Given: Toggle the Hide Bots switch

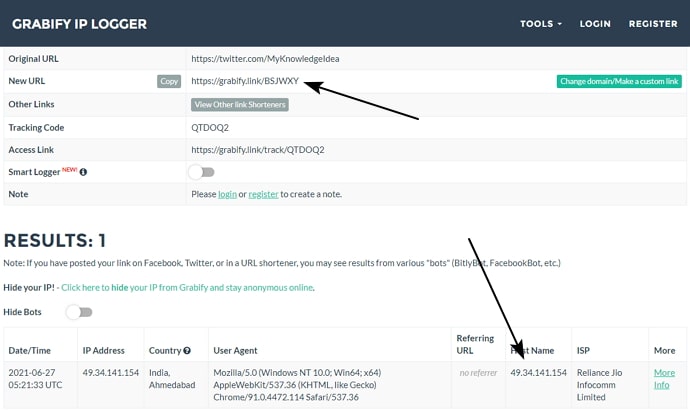Looking at the screenshot, I should pyautogui.click(x=79, y=312).
